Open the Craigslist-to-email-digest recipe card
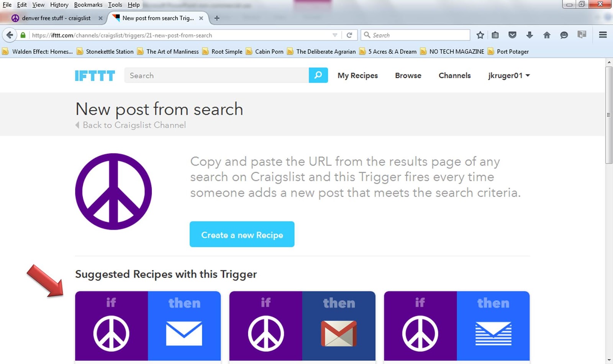 click(x=457, y=326)
